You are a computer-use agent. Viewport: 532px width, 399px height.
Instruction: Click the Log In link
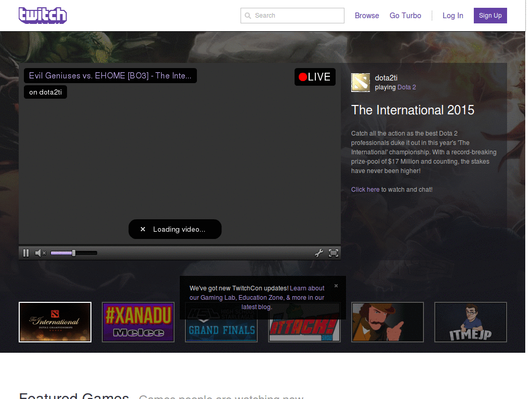453,16
